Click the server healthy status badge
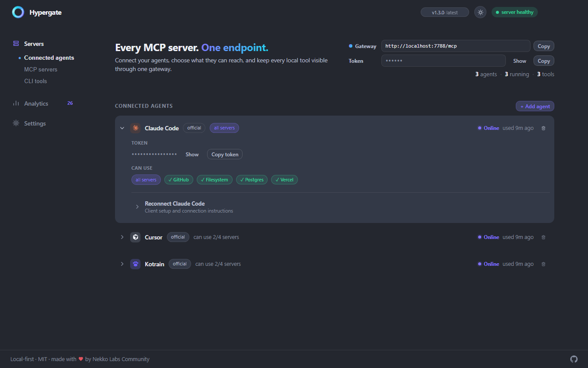Viewport: 588px width, 368px height. coord(514,12)
